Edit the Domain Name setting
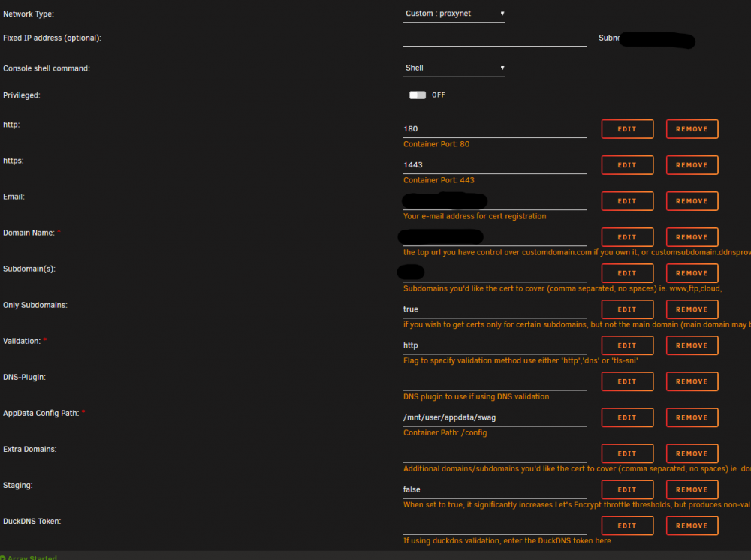Image resolution: width=751 pixels, height=560 pixels. pos(627,237)
